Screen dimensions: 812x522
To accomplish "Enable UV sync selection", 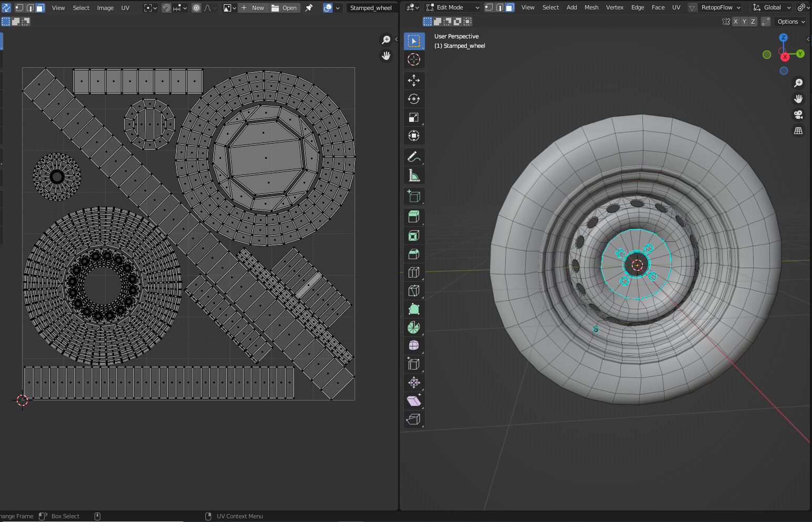I will coord(6,8).
